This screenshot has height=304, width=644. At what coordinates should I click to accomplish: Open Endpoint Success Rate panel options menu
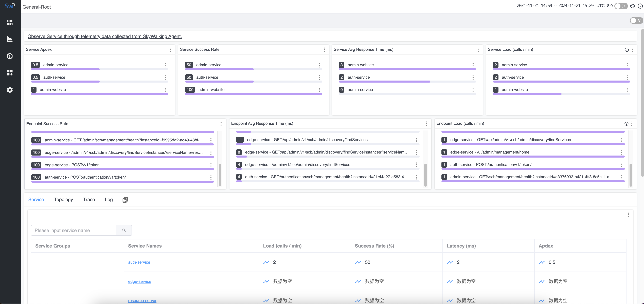[x=221, y=124]
